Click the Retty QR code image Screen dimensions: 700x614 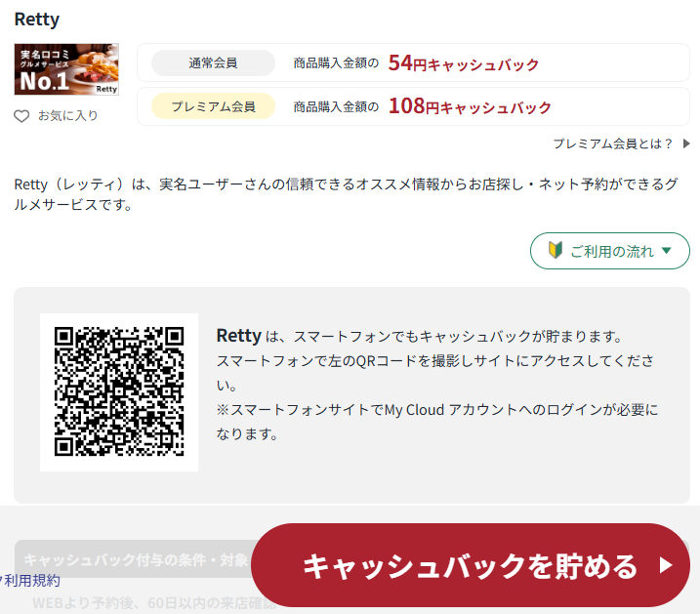[x=119, y=392]
